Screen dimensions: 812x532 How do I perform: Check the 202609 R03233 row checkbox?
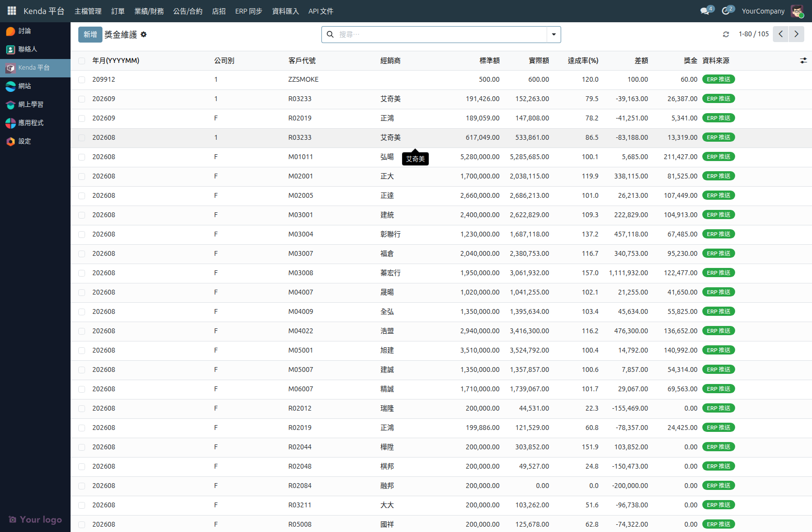coord(82,99)
